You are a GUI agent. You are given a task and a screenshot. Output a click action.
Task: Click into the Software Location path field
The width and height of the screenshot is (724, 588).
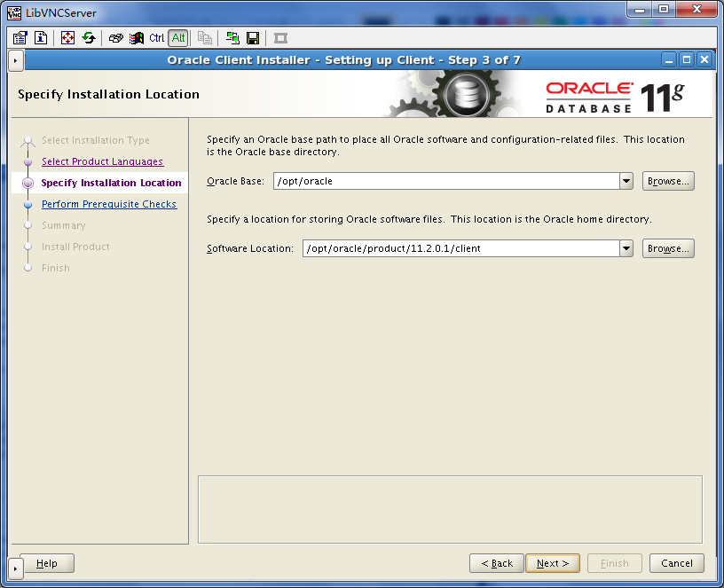pos(461,248)
